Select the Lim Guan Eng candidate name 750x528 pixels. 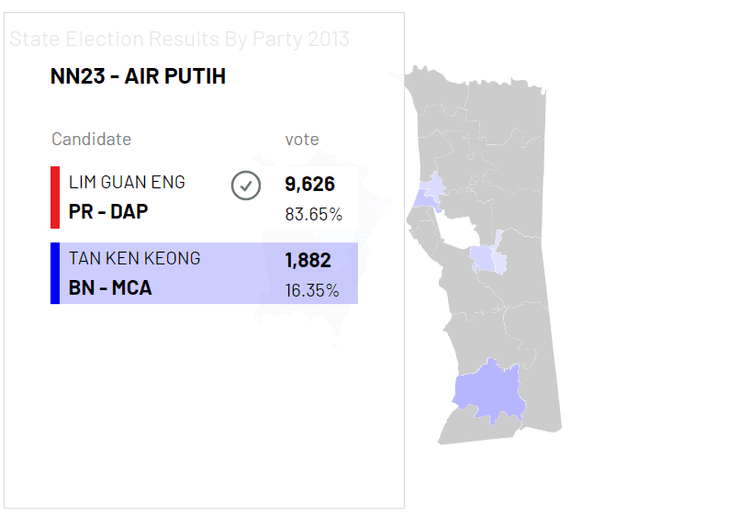pyautogui.click(x=126, y=183)
